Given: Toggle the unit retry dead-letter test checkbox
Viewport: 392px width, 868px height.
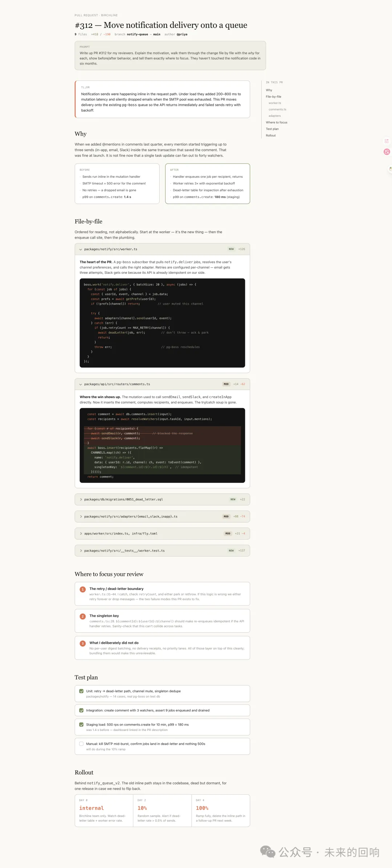Looking at the screenshot, I should click(81, 691).
